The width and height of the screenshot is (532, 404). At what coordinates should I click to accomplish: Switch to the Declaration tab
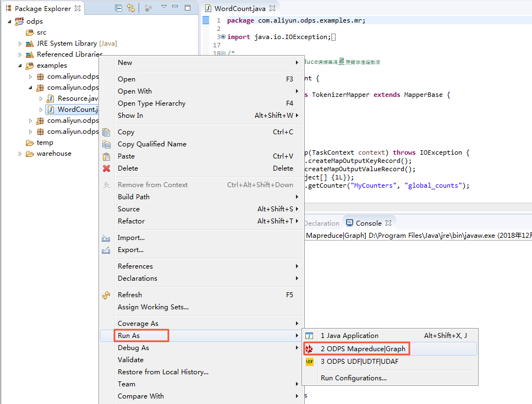click(x=322, y=223)
